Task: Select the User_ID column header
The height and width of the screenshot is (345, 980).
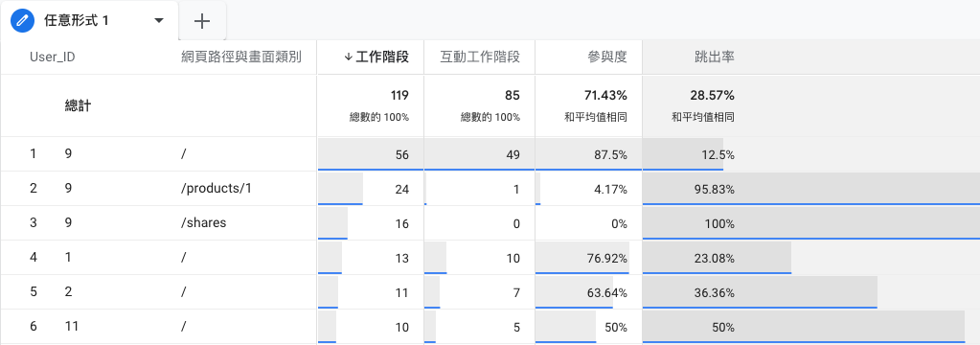Action: [53, 57]
